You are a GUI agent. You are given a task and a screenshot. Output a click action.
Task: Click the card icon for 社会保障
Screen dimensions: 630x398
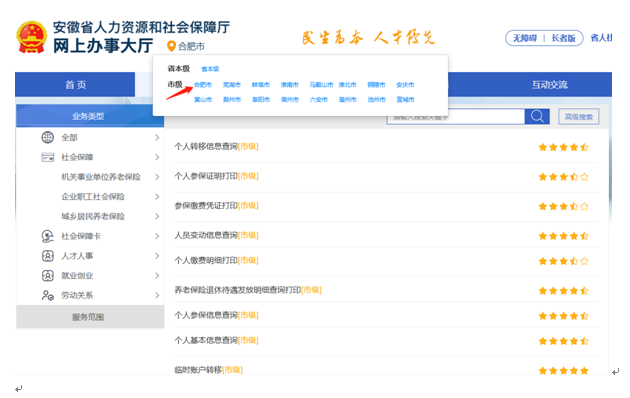pos(47,157)
